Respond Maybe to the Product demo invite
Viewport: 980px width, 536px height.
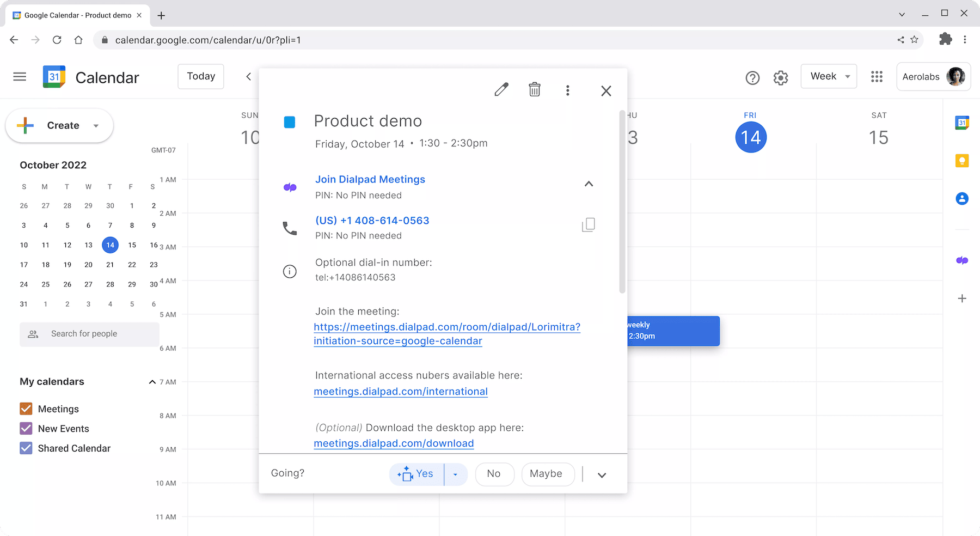[x=547, y=473]
